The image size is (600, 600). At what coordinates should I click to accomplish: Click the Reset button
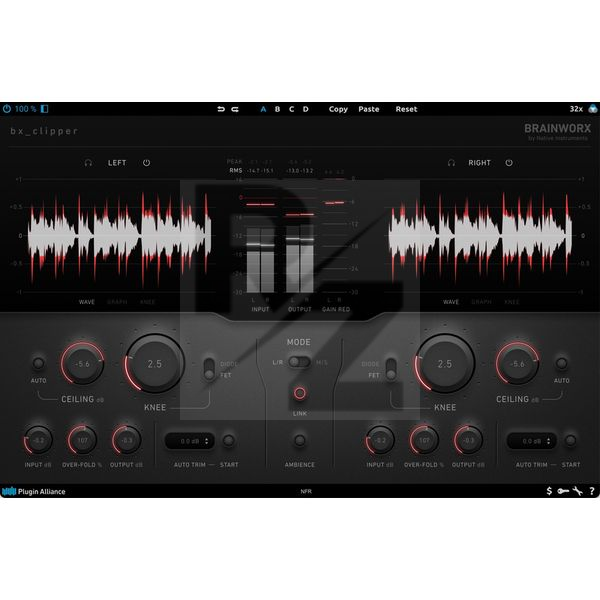[406, 109]
